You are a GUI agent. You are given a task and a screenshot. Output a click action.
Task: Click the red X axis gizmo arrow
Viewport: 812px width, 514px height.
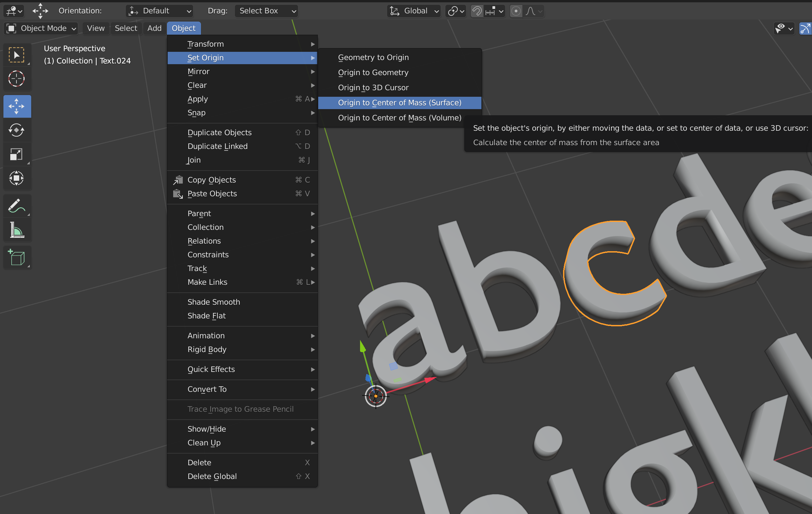(429, 379)
